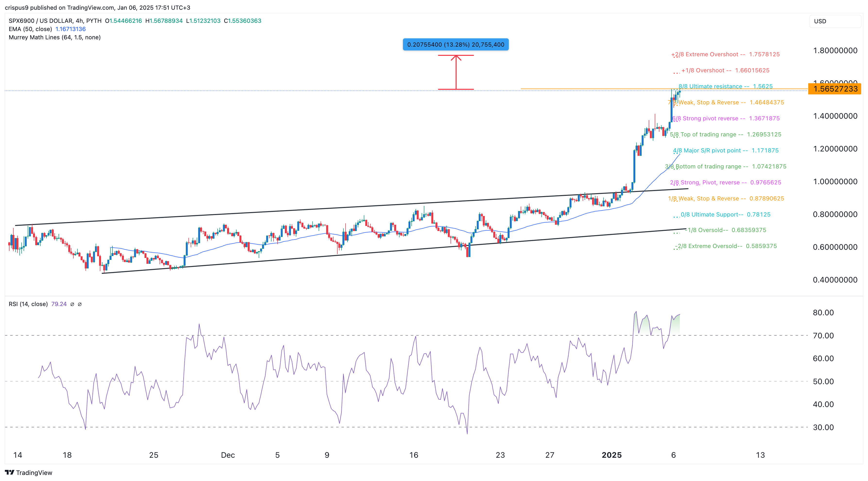Click the RSI axis value 60.00
This screenshot has height=481, width=868.
click(823, 359)
